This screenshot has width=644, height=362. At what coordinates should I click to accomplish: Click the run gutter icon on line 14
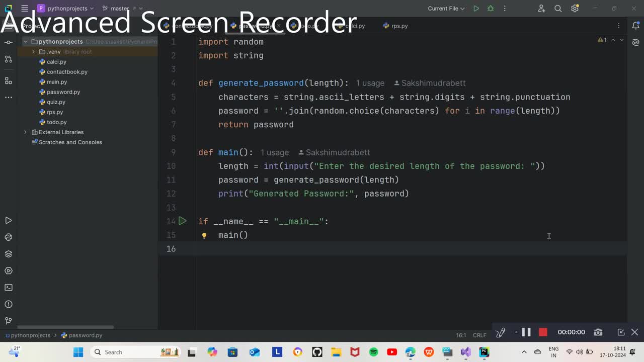[x=182, y=221]
